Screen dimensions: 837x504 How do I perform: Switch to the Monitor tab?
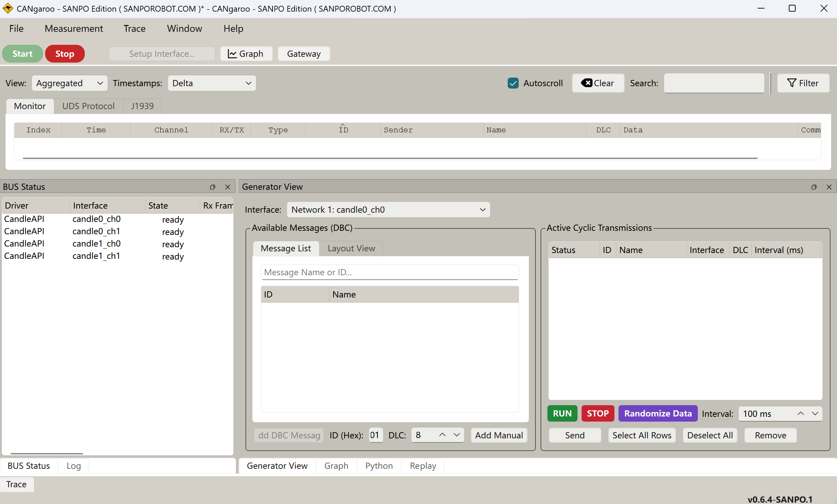pyautogui.click(x=30, y=106)
